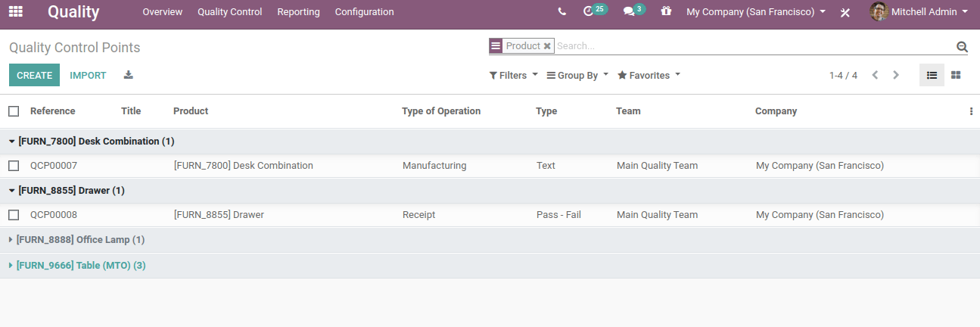Click the company cell in the QCP00008 row
The image size is (980, 327).
pos(820,215)
